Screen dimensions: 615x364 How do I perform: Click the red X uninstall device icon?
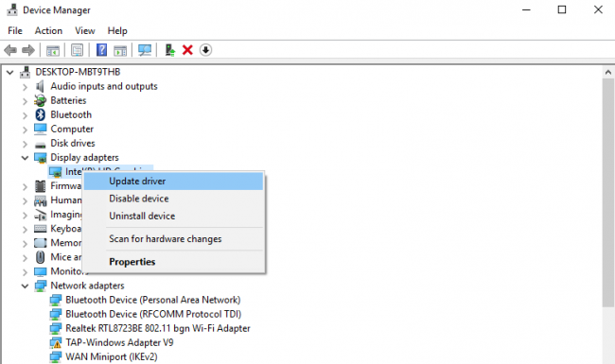[x=187, y=50]
